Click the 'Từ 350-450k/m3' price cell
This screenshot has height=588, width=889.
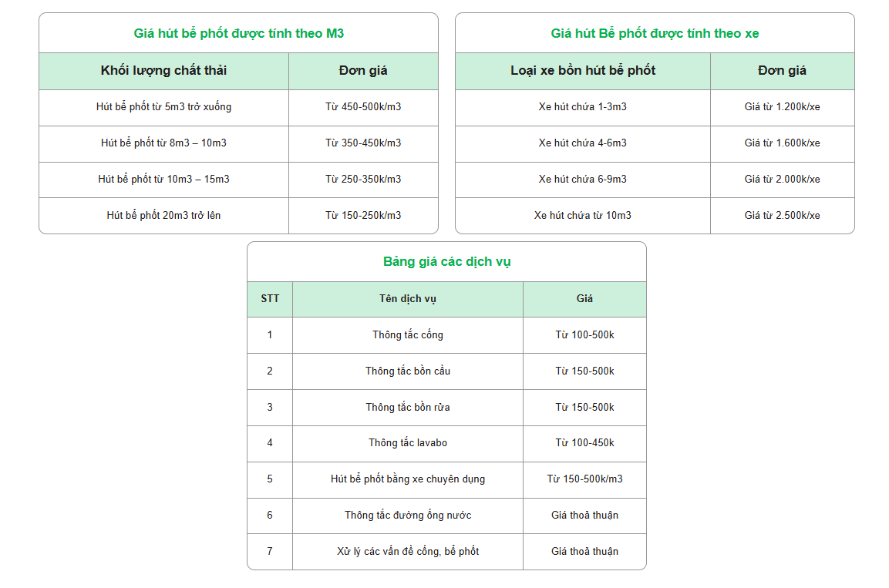click(x=363, y=143)
